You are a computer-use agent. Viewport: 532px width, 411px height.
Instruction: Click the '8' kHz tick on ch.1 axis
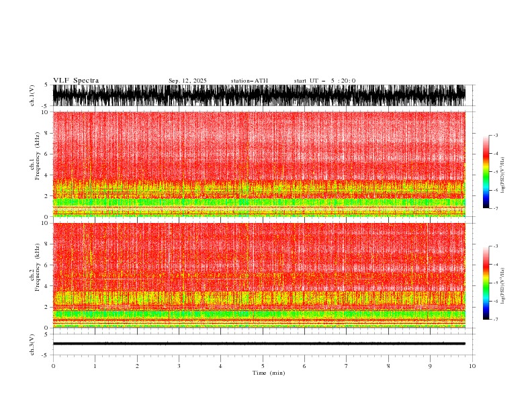[47, 133]
